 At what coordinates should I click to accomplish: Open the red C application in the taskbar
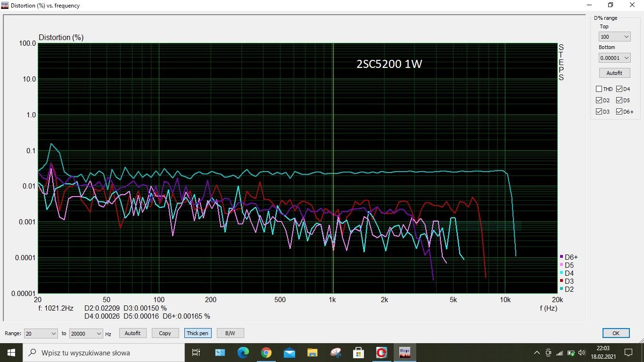pyautogui.click(x=381, y=353)
